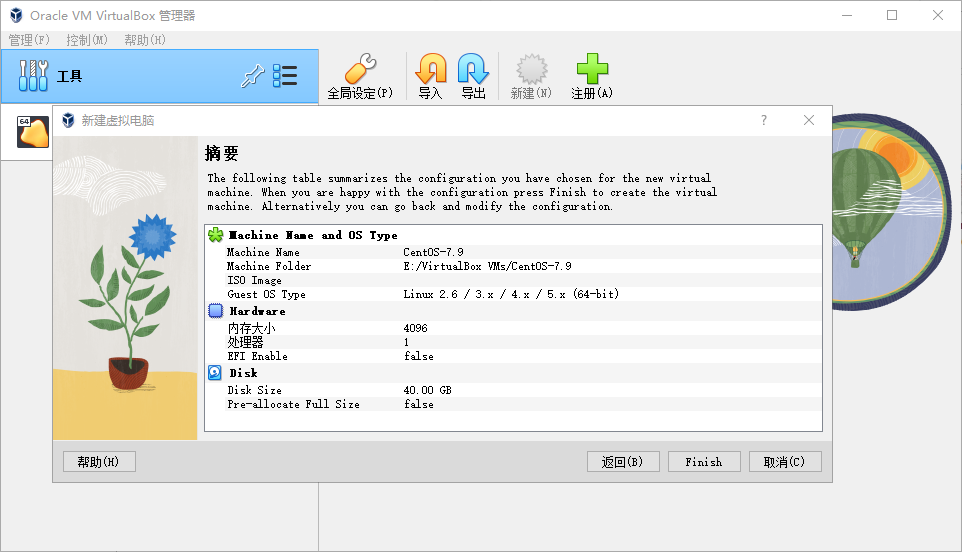Open the 控制(M) menu
The height and width of the screenshot is (552, 962).
(87, 40)
